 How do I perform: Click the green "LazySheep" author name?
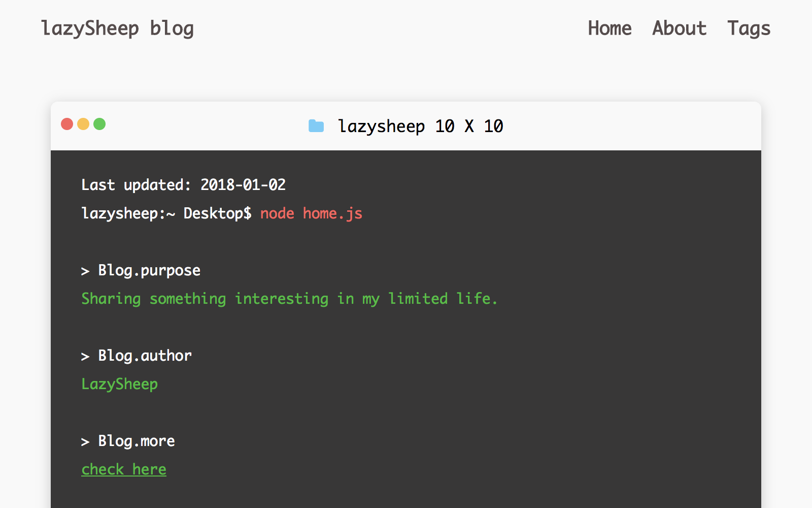[x=119, y=384]
